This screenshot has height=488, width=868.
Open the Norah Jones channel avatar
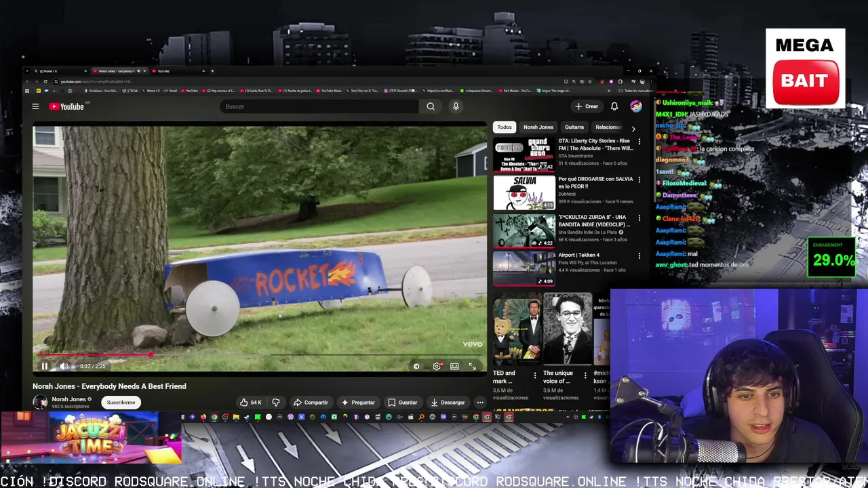(x=40, y=402)
